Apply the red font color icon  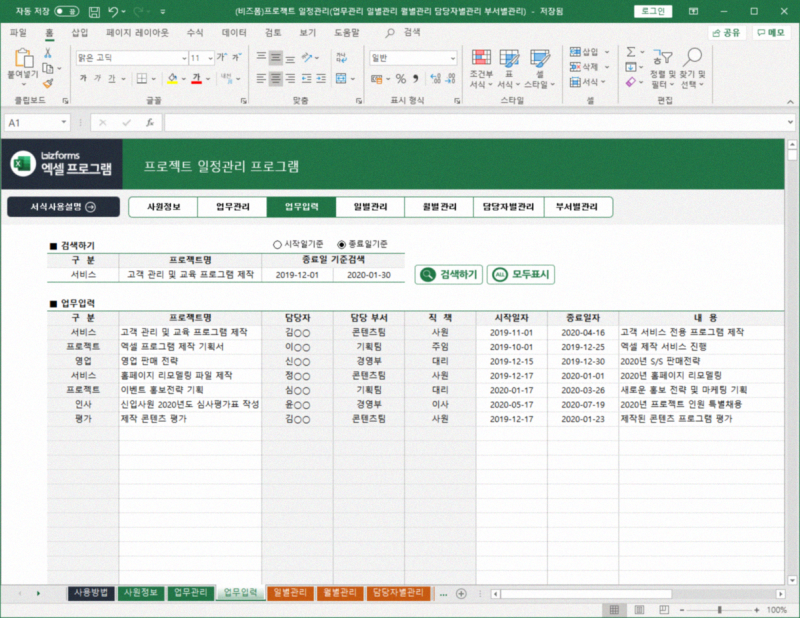coord(196,79)
